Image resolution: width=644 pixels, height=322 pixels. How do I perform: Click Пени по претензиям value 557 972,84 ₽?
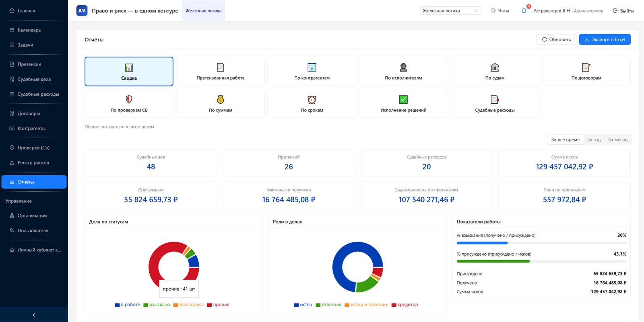point(564,200)
